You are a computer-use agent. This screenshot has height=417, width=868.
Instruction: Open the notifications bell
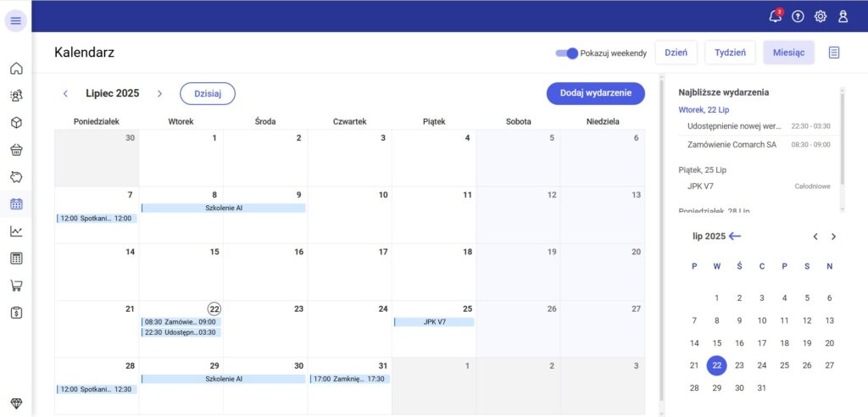(774, 16)
